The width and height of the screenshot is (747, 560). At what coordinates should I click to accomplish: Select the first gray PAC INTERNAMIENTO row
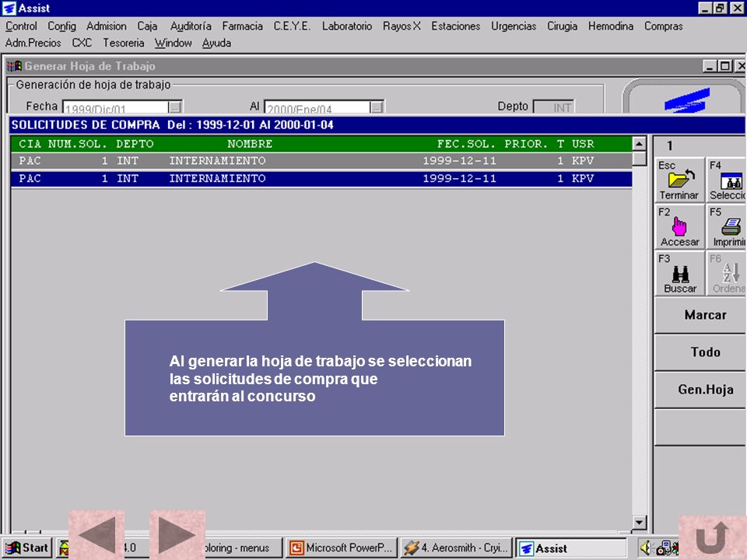[x=321, y=161]
